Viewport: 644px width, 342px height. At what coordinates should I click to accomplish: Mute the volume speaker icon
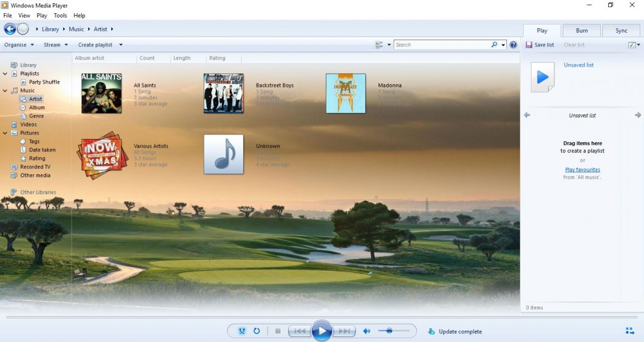tap(367, 331)
